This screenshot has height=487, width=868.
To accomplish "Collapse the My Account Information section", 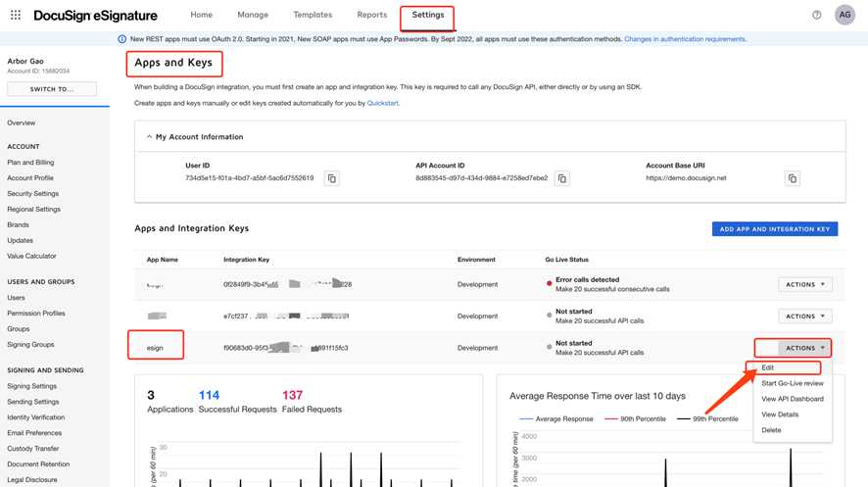I will (x=150, y=137).
